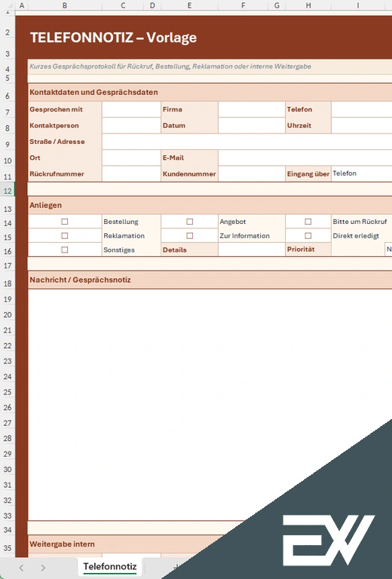Screen dimensions: 392x579
Task: Go to next sheet with right arrow
Action: coord(43,568)
